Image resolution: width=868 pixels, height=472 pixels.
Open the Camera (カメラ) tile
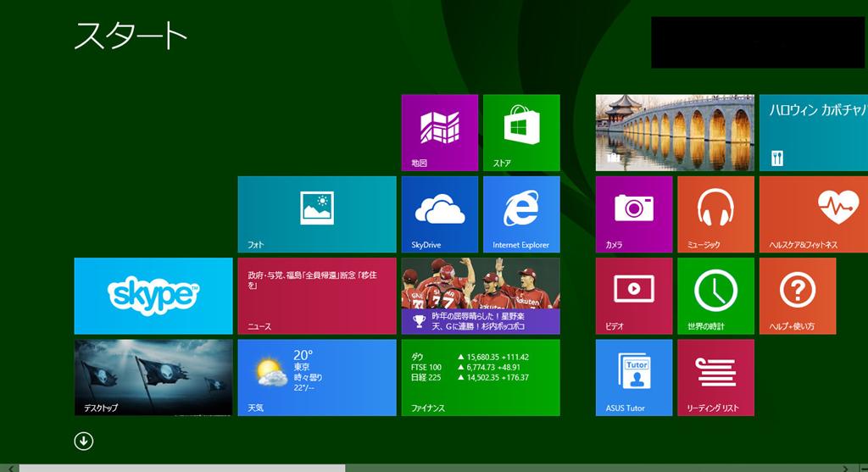point(634,214)
